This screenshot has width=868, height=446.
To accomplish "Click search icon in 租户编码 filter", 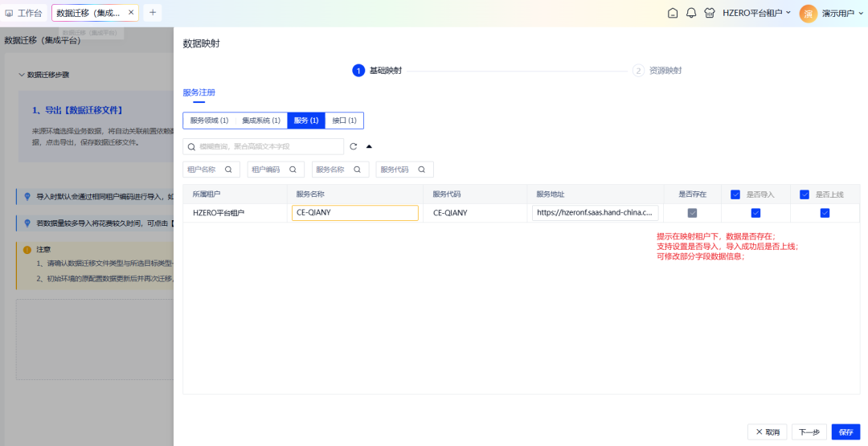I will pyautogui.click(x=293, y=170).
